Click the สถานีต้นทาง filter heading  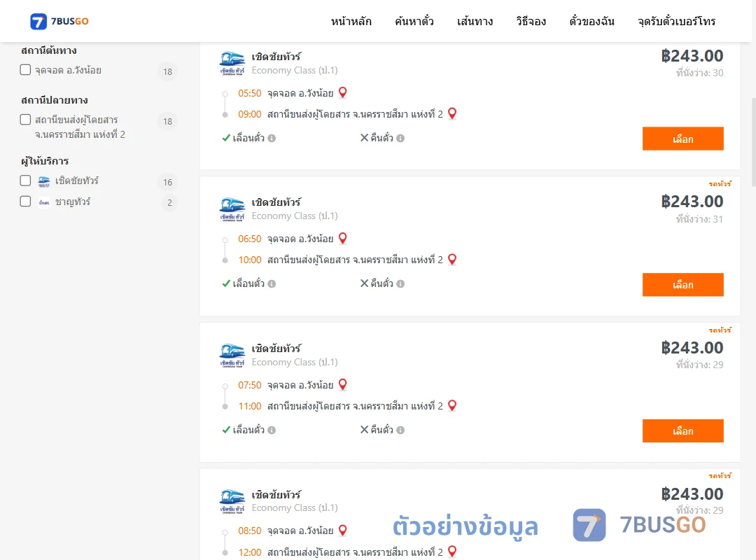pos(49,50)
